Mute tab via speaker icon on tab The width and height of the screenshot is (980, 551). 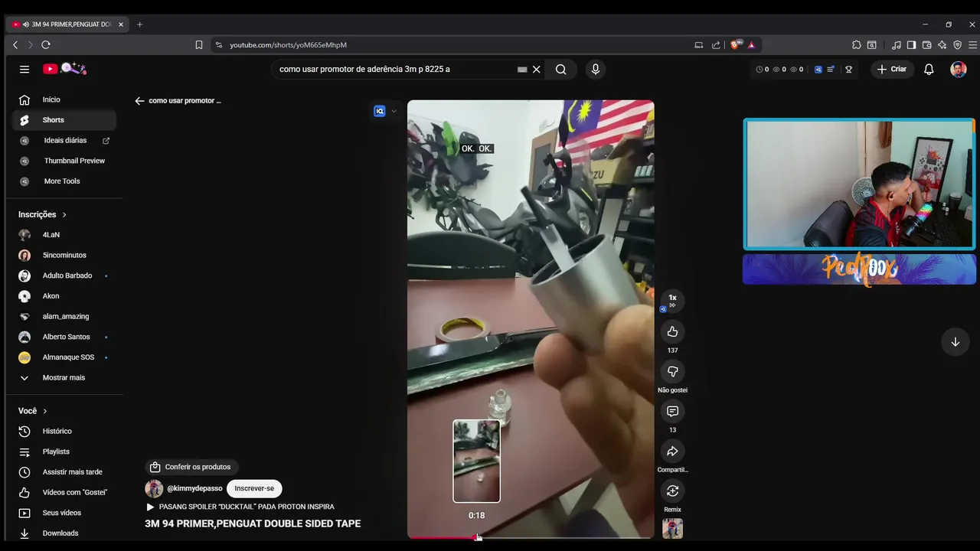click(x=26, y=24)
